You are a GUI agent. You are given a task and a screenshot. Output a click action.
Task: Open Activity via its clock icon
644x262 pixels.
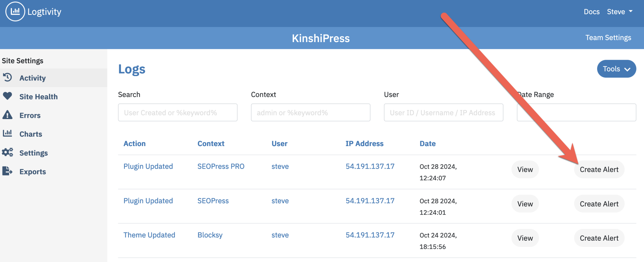[8, 77]
